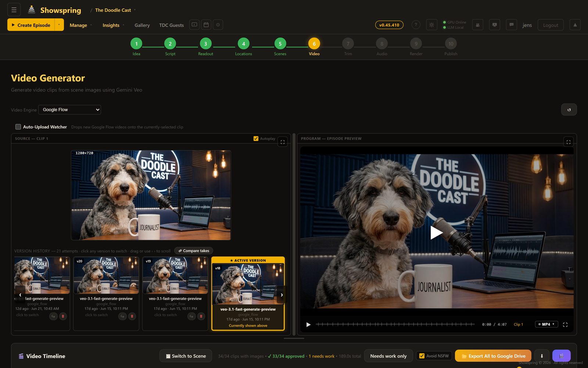The image size is (588, 368).
Task: Click the large play overlay on episode preview
Action: tap(436, 232)
